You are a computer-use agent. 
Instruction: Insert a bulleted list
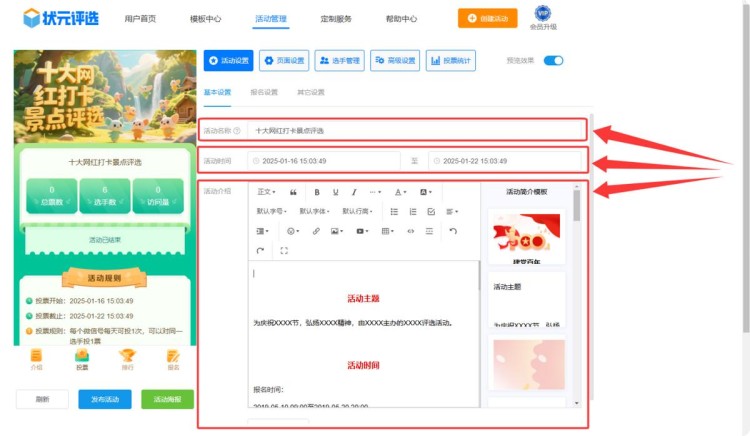394,211
